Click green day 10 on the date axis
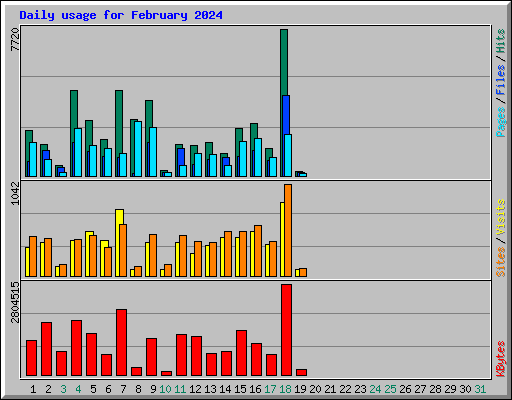Viewport: 512px width, 400px height. coord(165,389)
